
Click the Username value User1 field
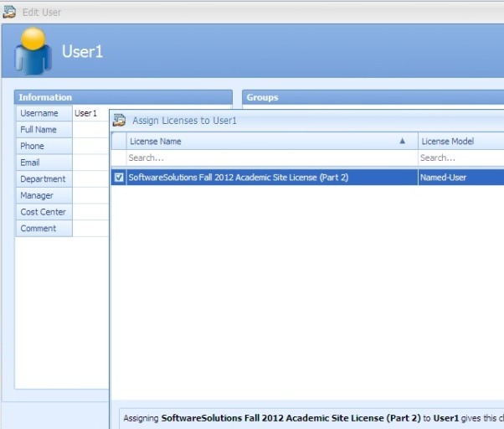coord(91,113)
